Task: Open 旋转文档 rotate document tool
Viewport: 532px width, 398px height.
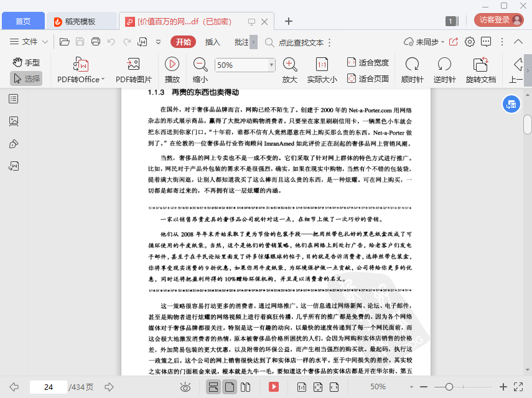Action: tap(481, 70)
